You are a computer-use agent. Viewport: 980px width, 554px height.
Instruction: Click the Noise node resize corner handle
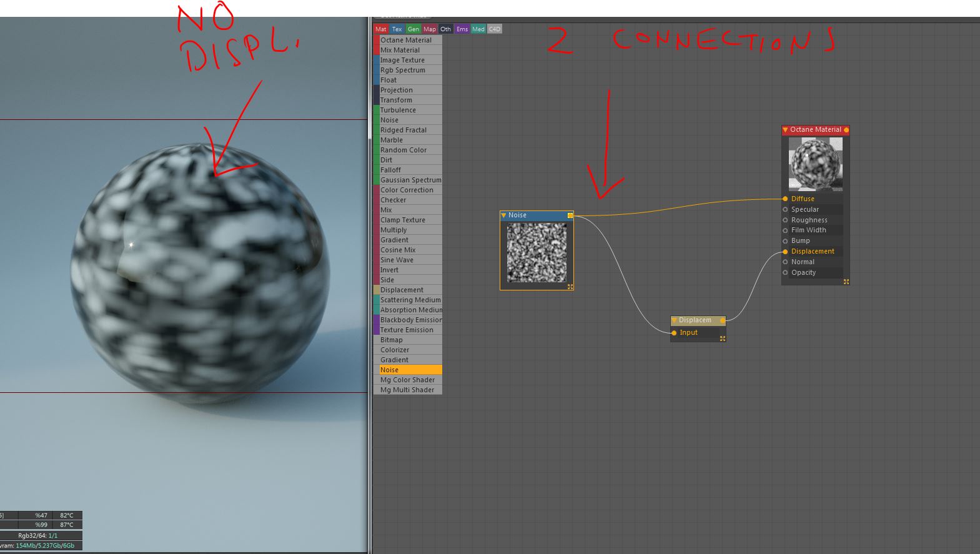(570, 287)
